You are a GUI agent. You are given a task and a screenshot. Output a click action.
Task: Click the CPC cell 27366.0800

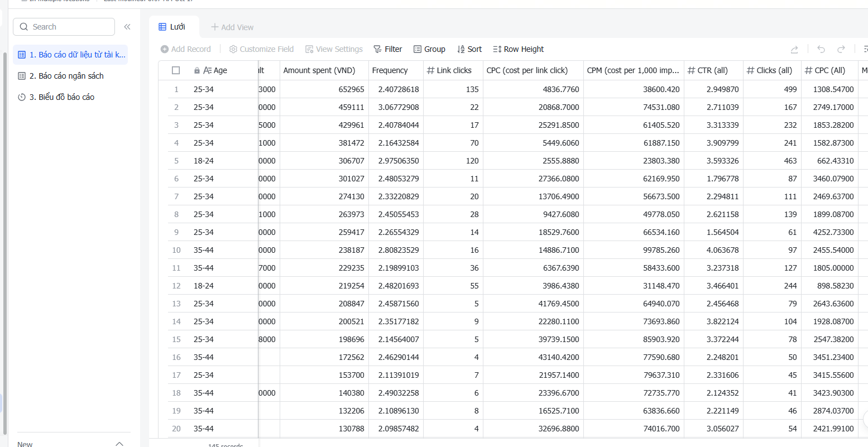tap(533, 179)
